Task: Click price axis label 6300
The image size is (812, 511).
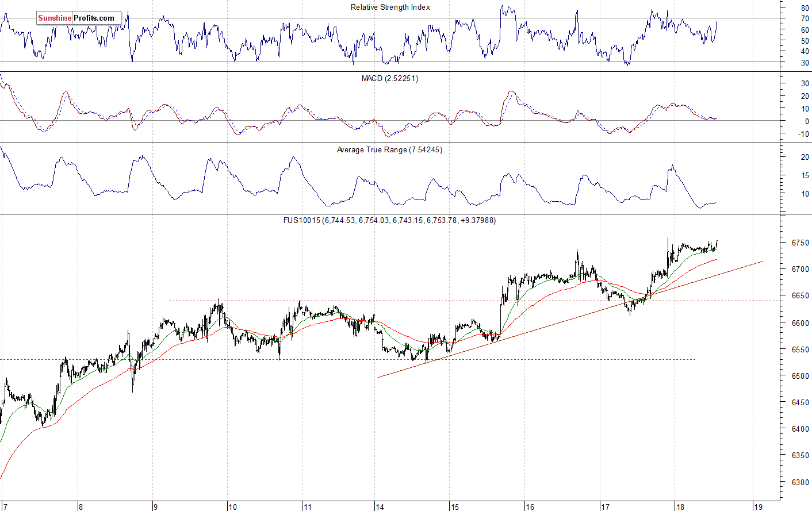Action: (800, 482)
